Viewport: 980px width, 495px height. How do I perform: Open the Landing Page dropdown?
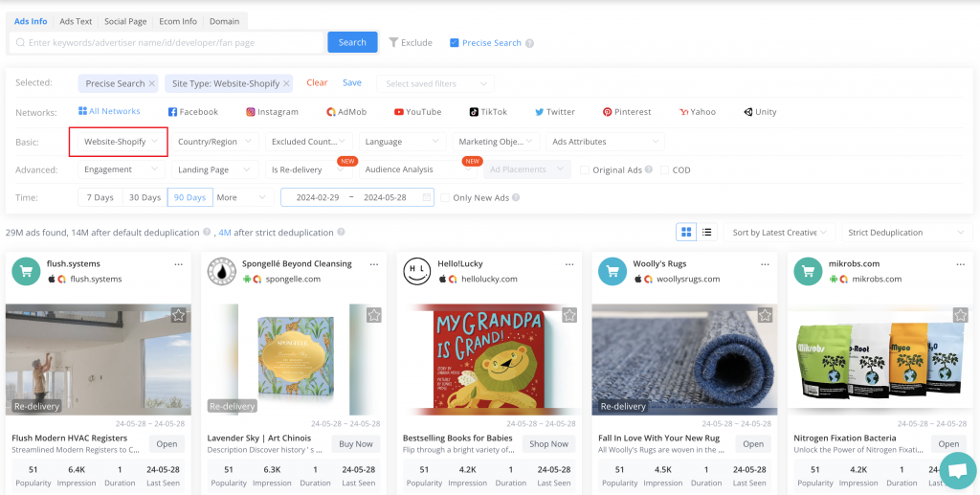[x=215, y=169]
